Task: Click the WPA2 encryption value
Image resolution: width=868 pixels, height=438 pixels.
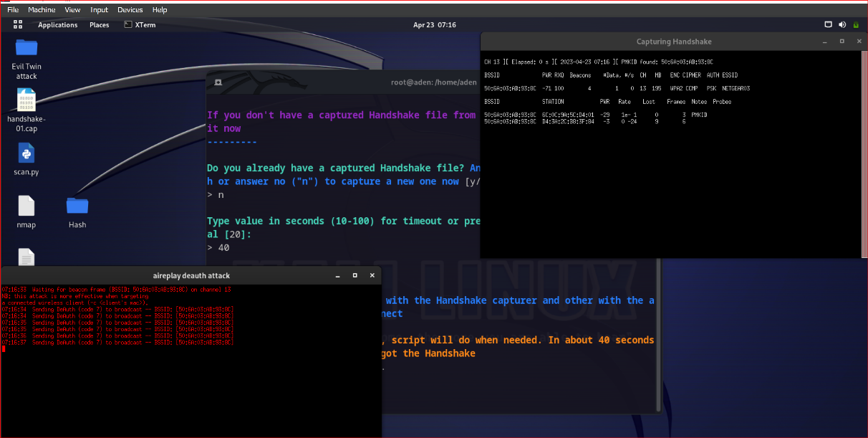Action: point(677,88)
